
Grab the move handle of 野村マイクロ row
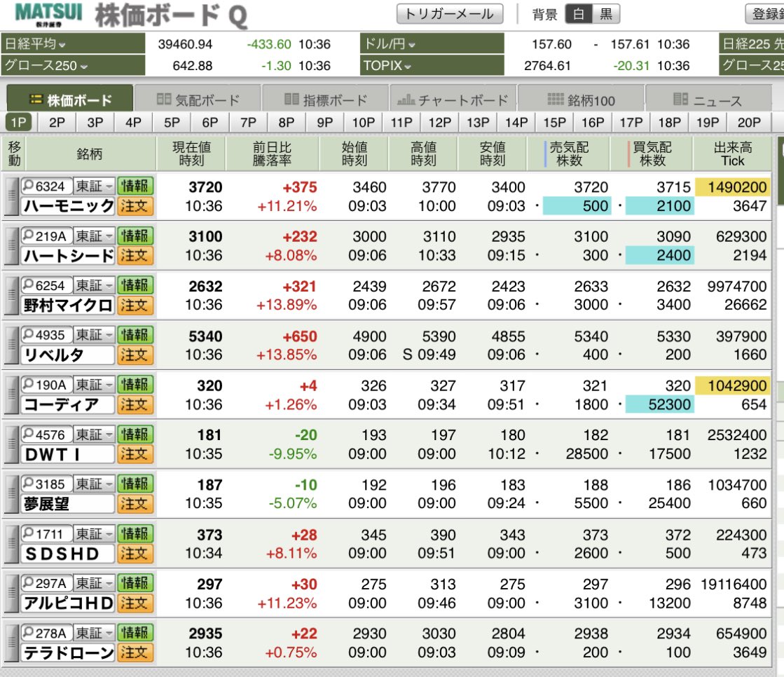click(x=11, y=295)
